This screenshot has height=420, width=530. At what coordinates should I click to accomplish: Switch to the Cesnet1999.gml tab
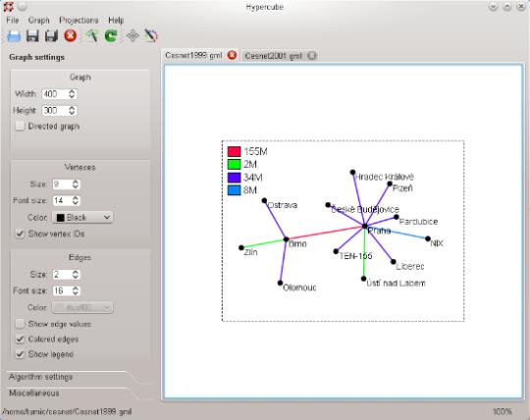[x=193, y=55]
